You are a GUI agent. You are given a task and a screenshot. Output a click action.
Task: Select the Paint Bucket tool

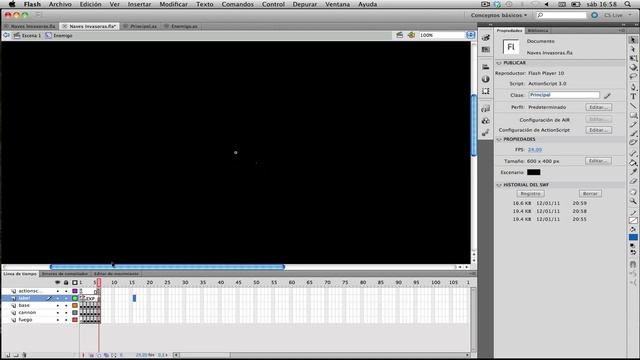point(633,162)
